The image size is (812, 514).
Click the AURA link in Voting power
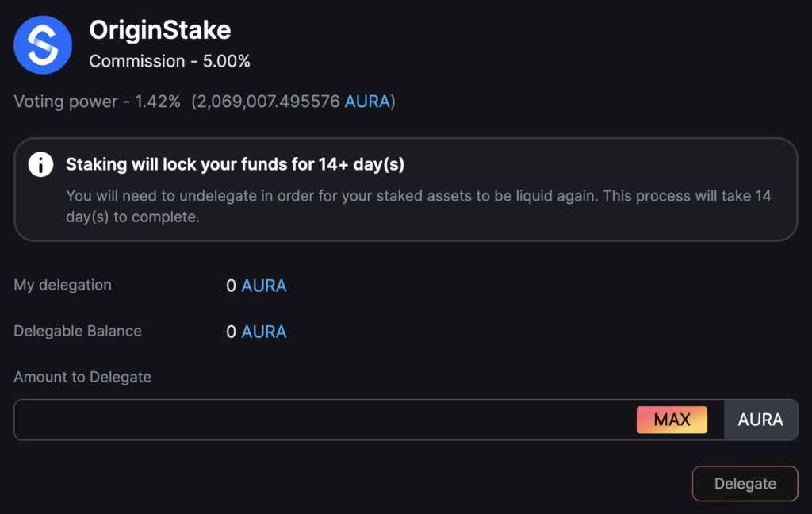(367, 102)
